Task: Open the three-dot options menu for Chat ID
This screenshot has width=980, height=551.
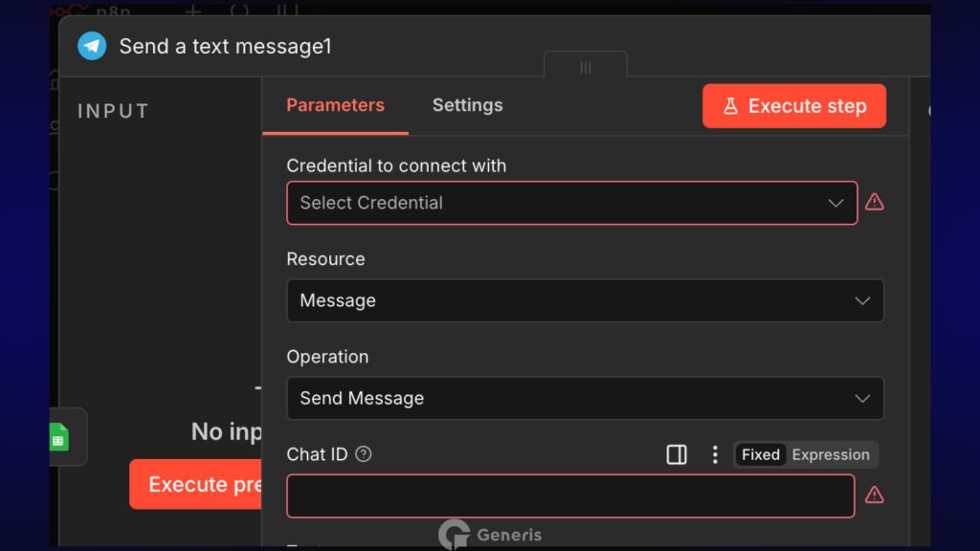Action: [x=714, y=454]
